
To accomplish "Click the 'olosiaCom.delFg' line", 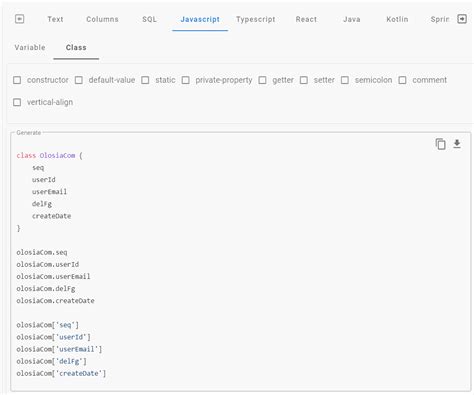I will point(46,289).
